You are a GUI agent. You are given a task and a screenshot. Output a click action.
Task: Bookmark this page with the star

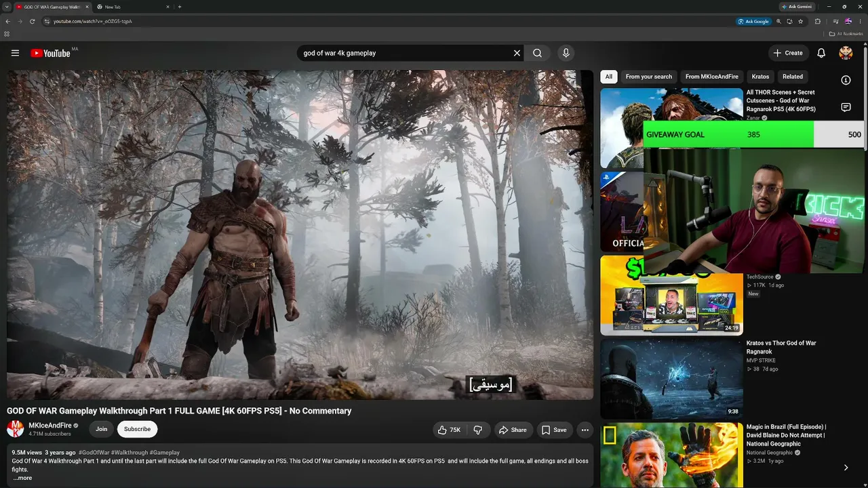[x=800, y=21]
